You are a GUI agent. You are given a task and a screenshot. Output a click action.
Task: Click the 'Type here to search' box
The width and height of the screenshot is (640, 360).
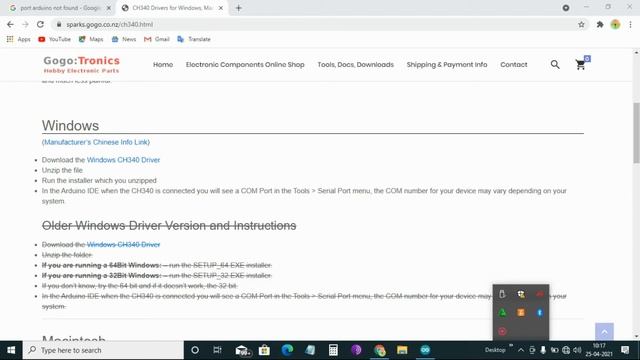(103, 350)
